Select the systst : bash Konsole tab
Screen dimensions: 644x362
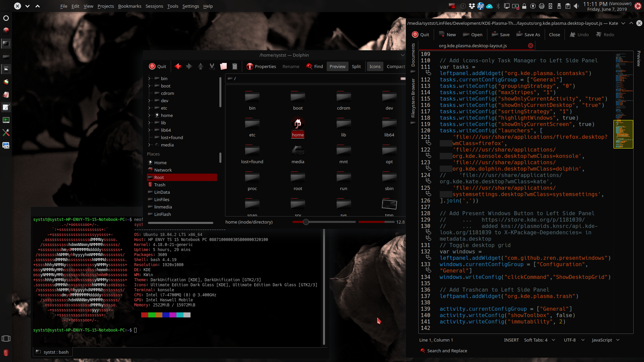pos(53,352)
